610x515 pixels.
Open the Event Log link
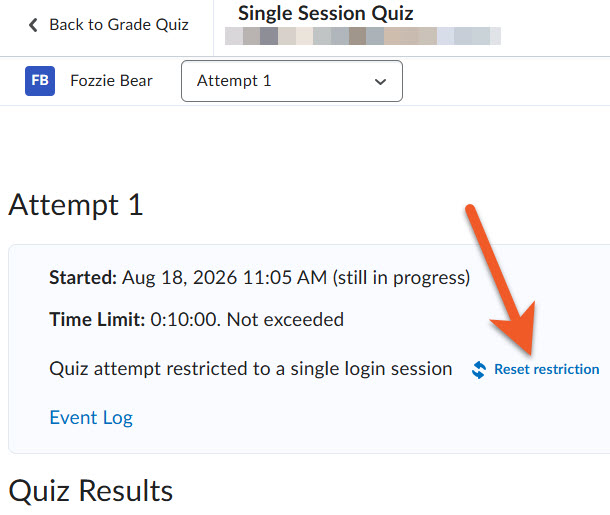tap(91, 418)
